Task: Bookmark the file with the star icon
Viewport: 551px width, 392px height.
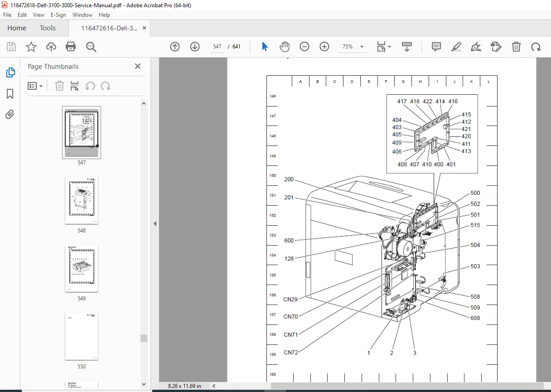Action: tap(31, 47)
